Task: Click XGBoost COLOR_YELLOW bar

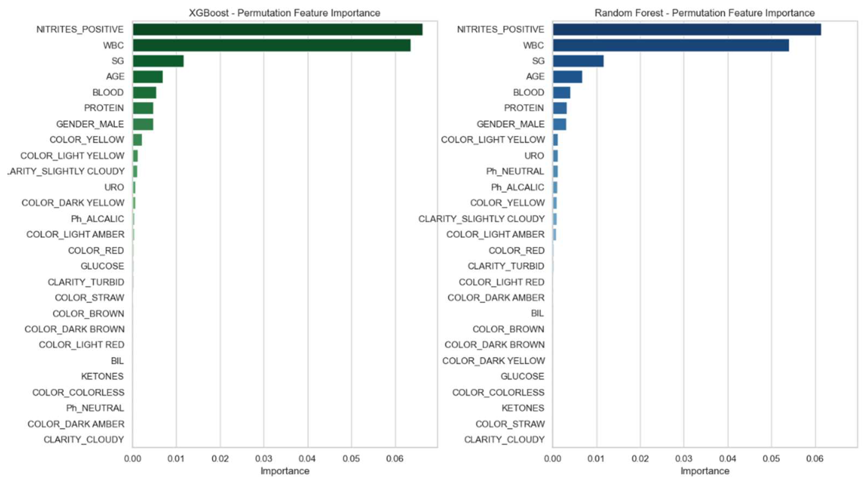Action: click(137, 140)
